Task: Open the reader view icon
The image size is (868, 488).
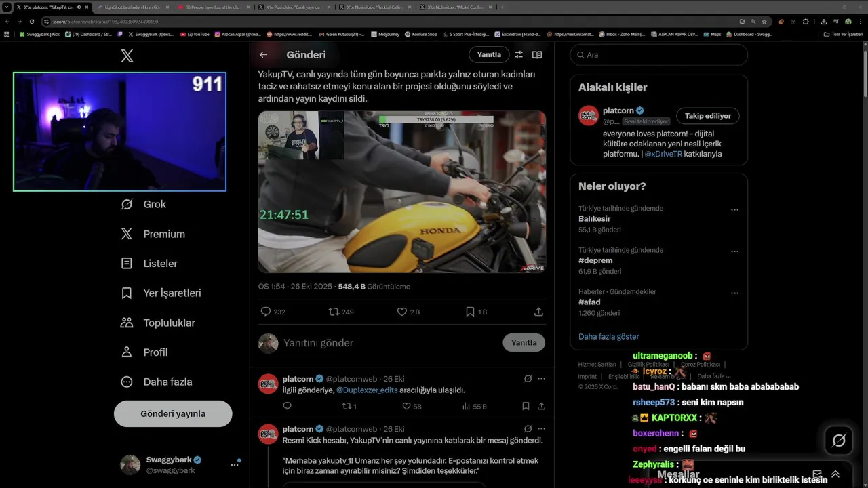Action: (537, 55)
